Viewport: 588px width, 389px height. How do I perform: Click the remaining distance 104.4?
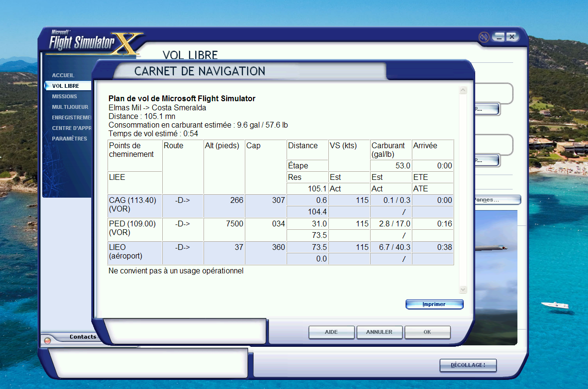coord(318,212)
